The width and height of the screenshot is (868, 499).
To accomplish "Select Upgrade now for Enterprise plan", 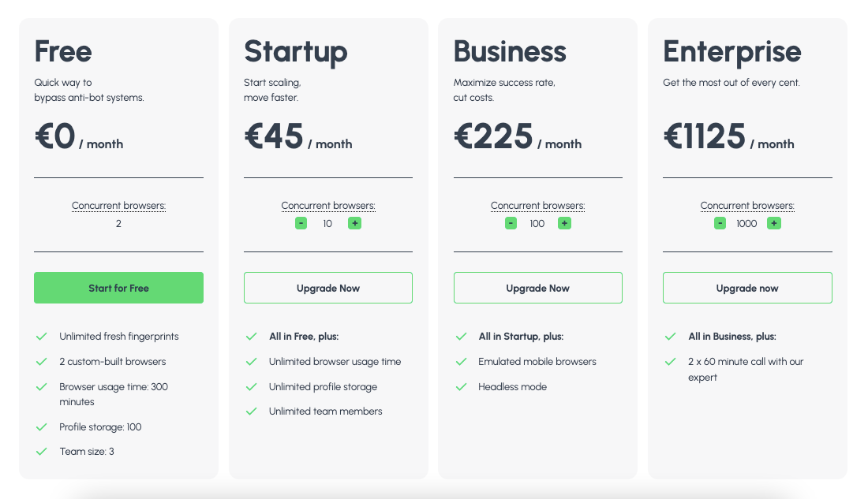I will (747, 288).
